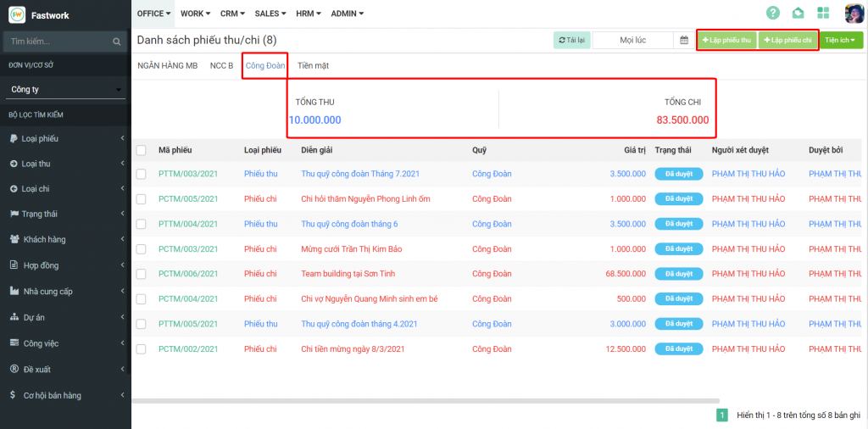Tick the checkbox for PCTM/006/2021
868x429 pixels.
pyautogui.click(x=141, y=274)
